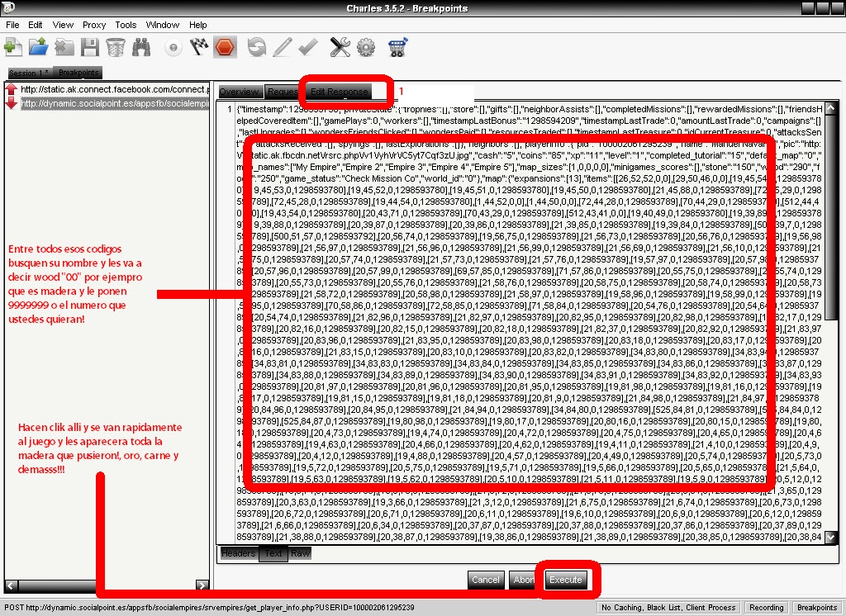Open the Edit menu
Screen dimensions: 846x616
[x=35, y=25]
